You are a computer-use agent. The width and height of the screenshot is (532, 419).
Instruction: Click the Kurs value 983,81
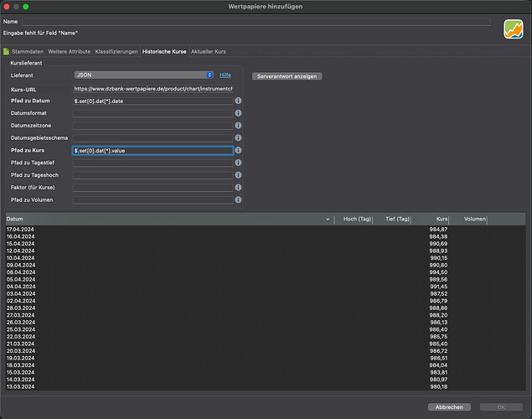point(438,373)
